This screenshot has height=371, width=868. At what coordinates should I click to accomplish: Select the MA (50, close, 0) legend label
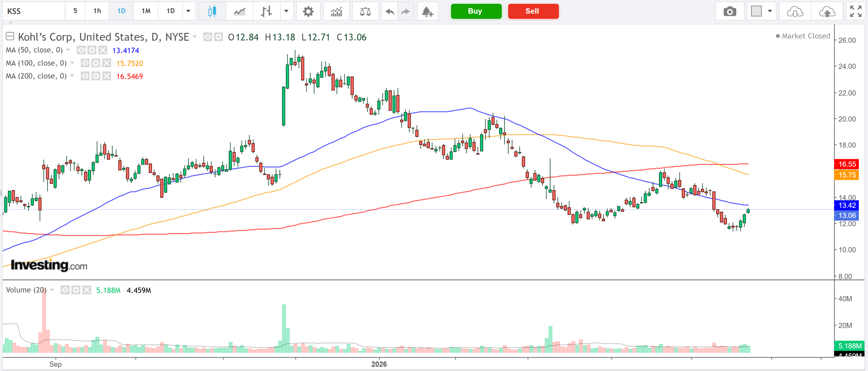[34, 50]
